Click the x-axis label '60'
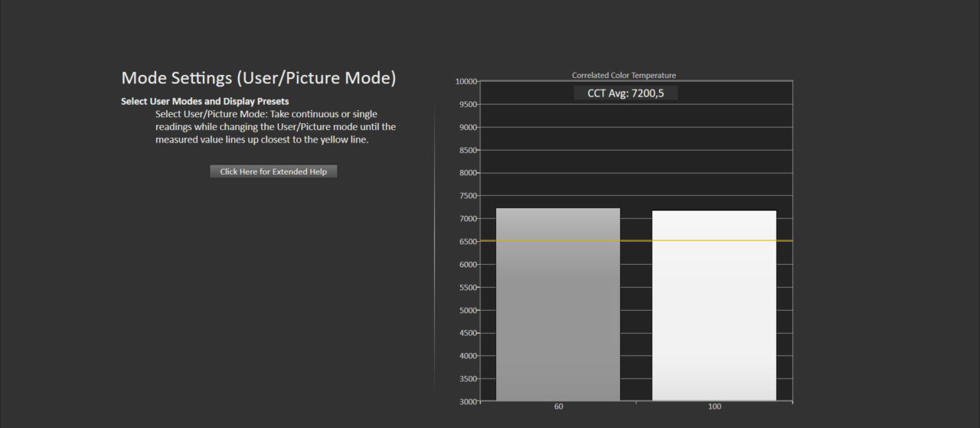The image size is (980, 428). click(x=559, y=407)
